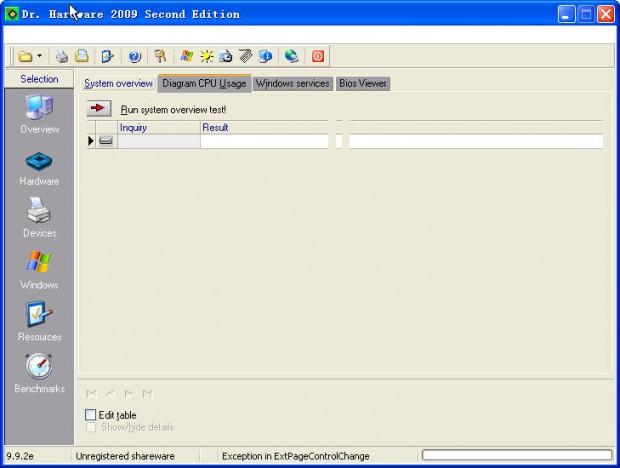
Task: Select Hardware in the sidebar
Action: click(x=40, y=169)
